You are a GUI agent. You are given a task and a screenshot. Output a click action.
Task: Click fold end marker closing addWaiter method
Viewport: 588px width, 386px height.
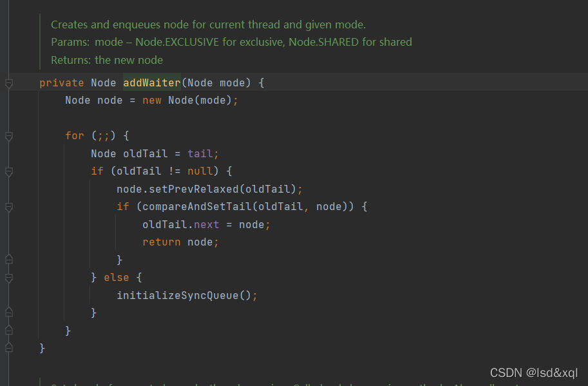(x=9, y=348)
